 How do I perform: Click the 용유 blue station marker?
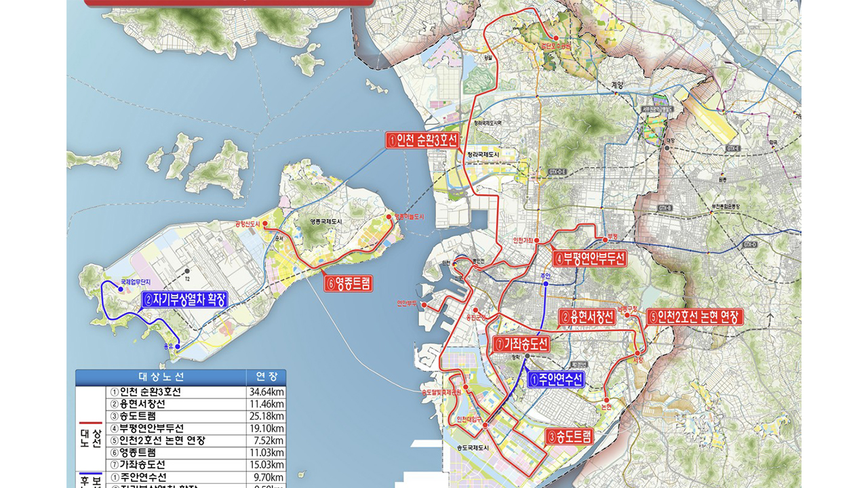178,346
